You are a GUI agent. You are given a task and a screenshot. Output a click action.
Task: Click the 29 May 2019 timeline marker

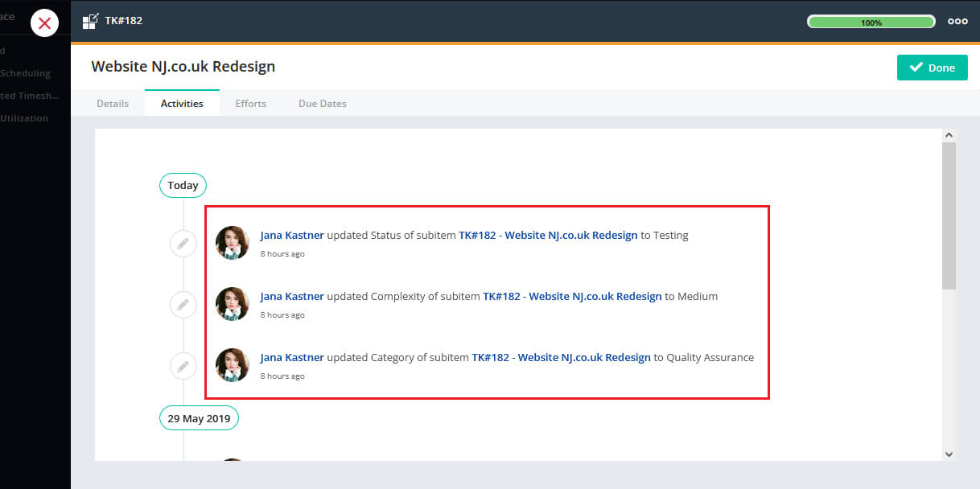199,418
